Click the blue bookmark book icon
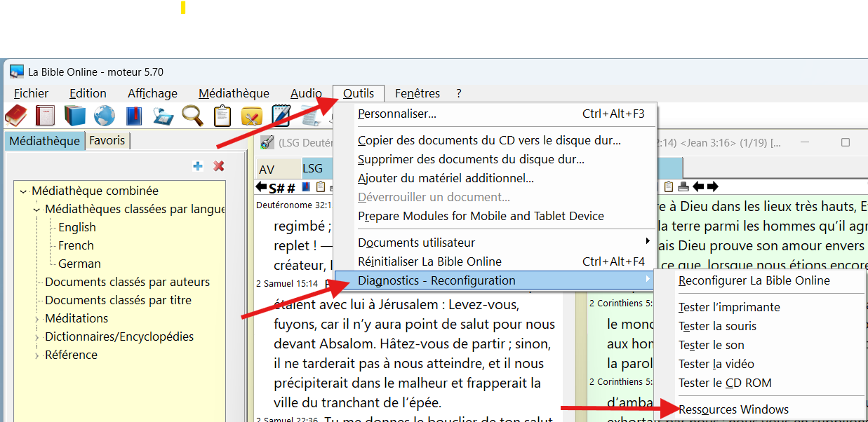 (x=134, y=116)
